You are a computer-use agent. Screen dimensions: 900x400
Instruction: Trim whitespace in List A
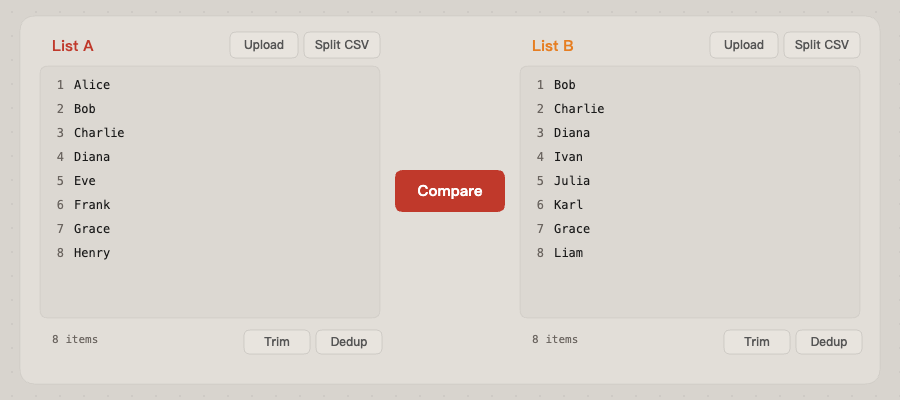[277, 342]
